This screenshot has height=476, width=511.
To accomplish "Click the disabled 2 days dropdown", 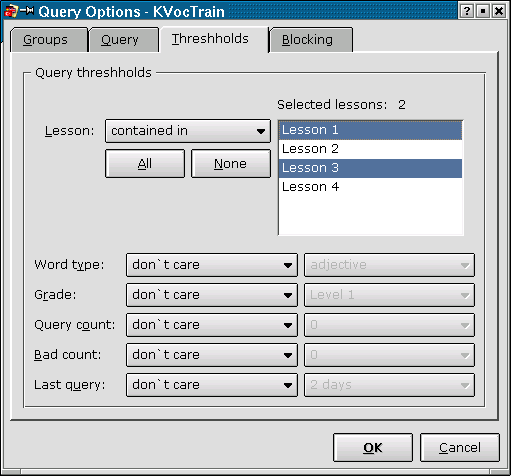I will tap(389, 385).
